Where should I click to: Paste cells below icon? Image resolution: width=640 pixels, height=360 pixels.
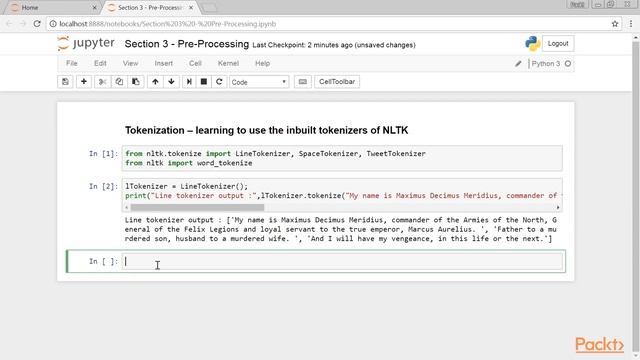point(136,82)
